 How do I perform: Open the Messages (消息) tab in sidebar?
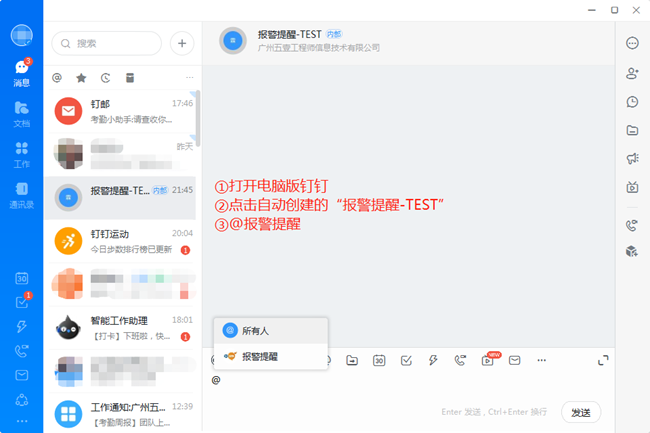[22, 73]
